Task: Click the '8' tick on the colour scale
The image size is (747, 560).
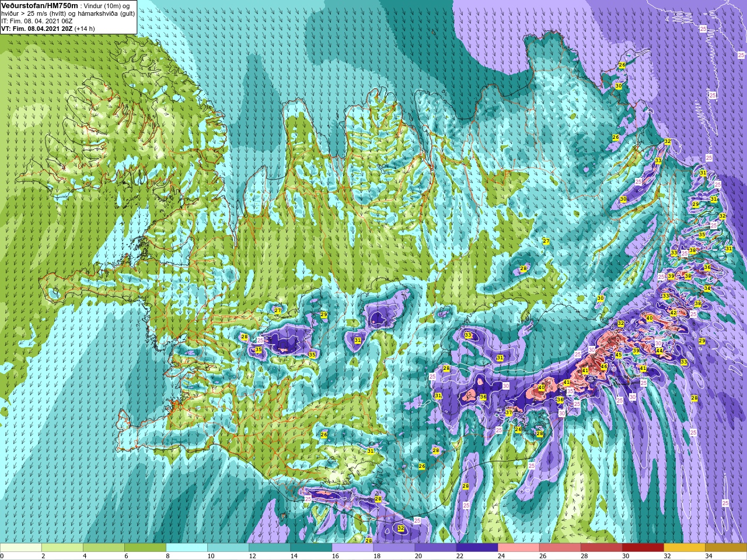Action: click(x=168, y=556)
